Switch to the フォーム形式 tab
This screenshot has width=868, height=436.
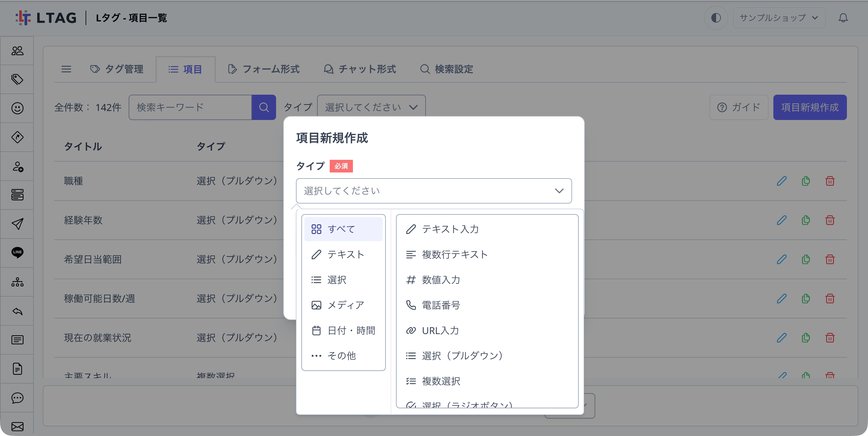click(263, 69)
